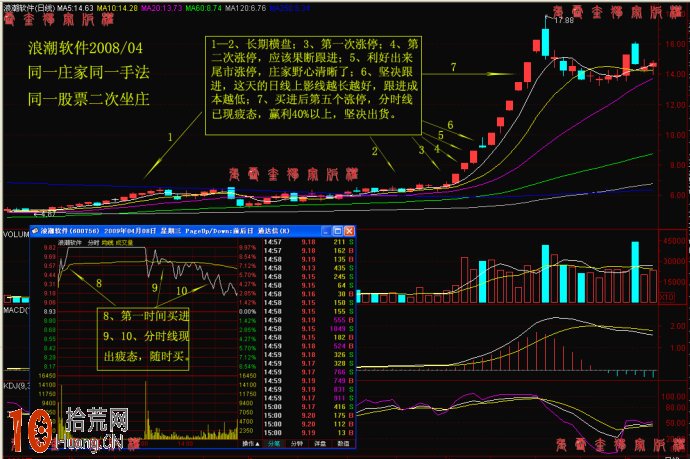This screenshot has height=459, width=690.
Task: Click the 45000 volume axis label
Action: tap(674, 241)
